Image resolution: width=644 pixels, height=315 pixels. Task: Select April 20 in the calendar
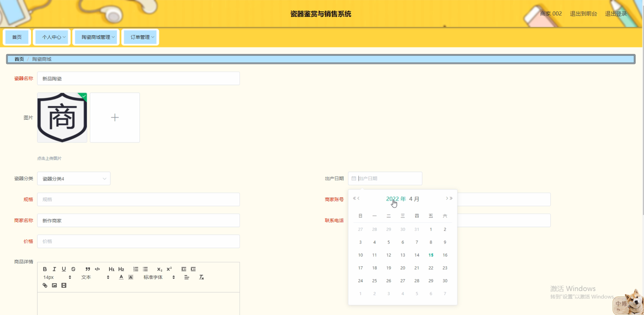click(403, 268)
